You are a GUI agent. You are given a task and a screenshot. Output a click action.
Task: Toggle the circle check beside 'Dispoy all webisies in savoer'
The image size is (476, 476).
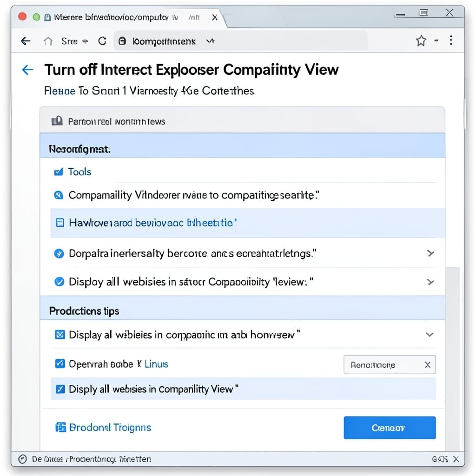59,282
